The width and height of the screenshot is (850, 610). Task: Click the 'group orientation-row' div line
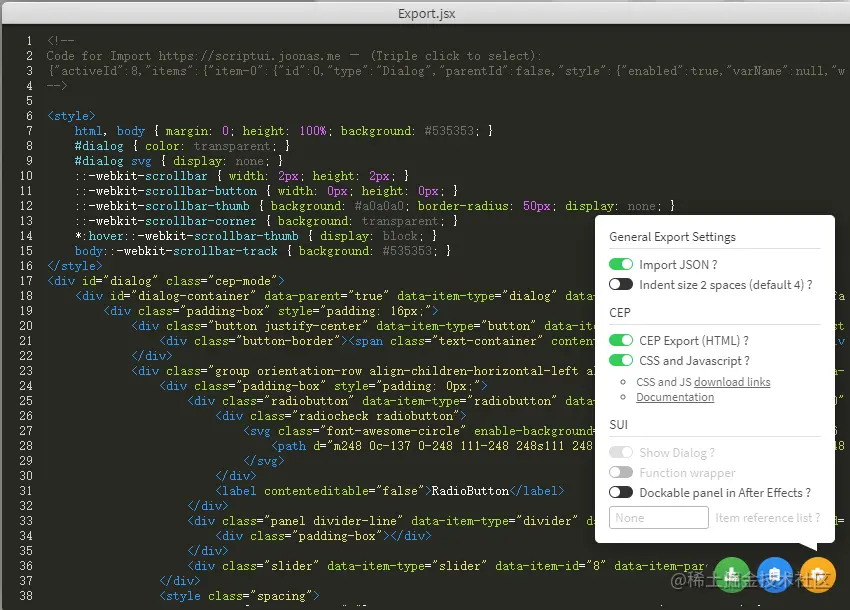[363, 371]
